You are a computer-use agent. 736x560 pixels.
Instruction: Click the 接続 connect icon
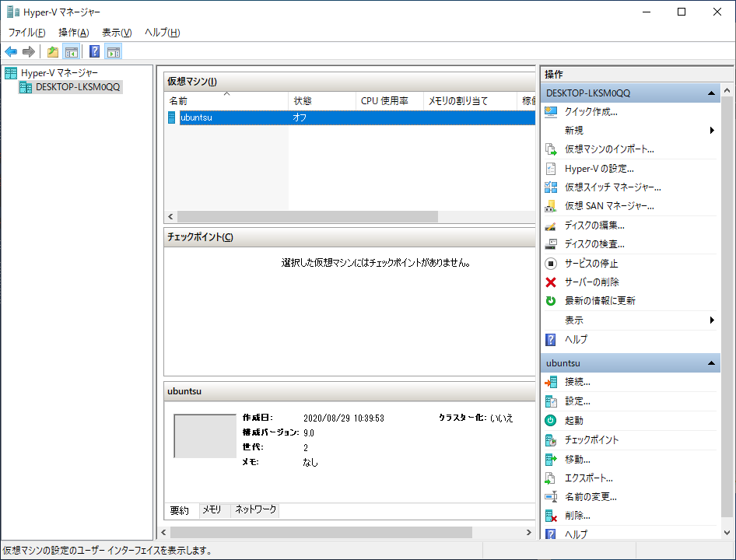[551, 382]
